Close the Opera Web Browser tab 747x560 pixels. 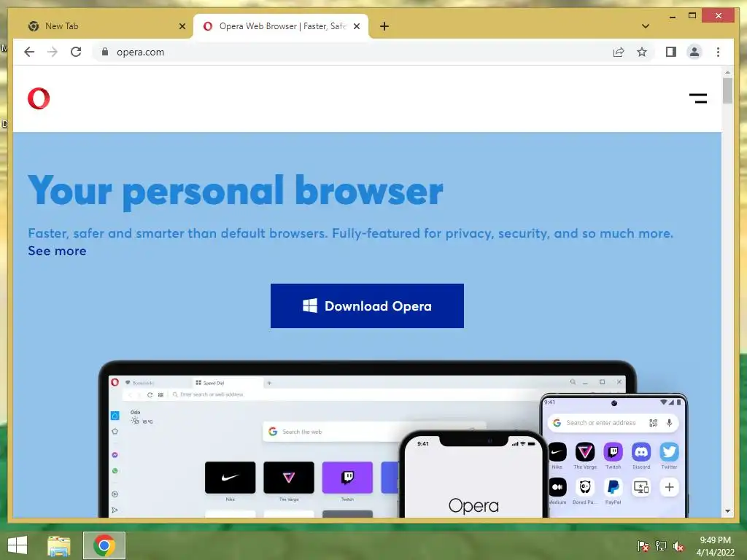[356, 26]
